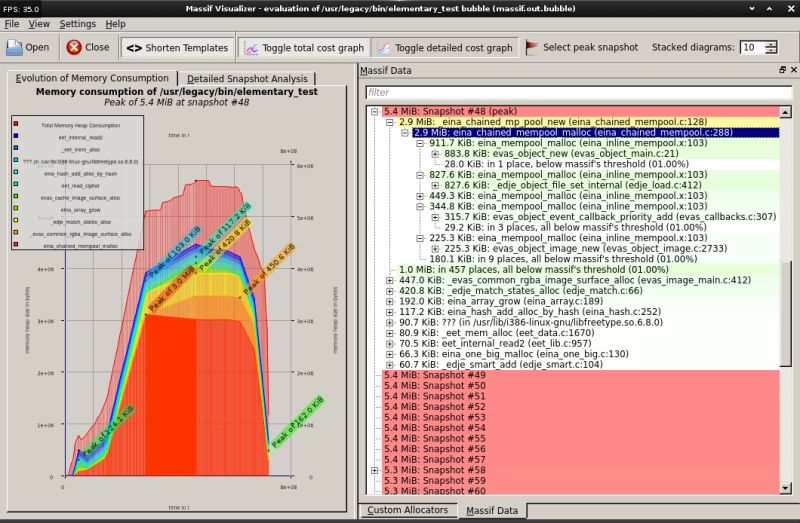
Task: Expand 192.0 KiB eina_array_grow node
Action: pyautogui.click(x=390, y=302)
